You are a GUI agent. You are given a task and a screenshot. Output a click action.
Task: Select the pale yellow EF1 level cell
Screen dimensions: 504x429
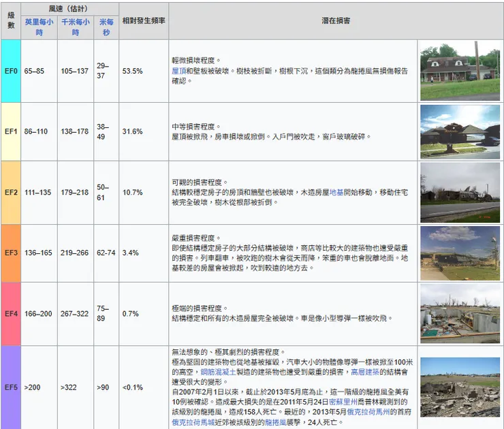click(x=11, y=131)
